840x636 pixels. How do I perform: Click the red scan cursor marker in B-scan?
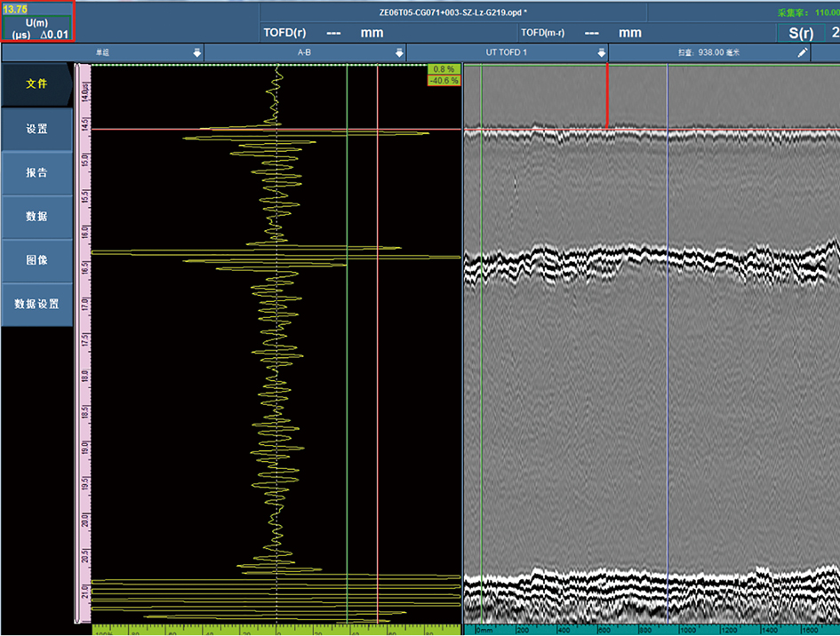click(607, 96)
